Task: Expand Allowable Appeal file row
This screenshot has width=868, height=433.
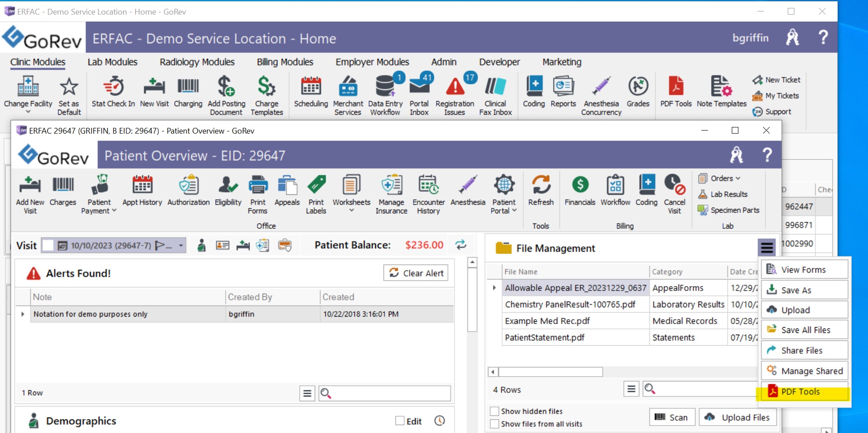Action: (494, 288)
